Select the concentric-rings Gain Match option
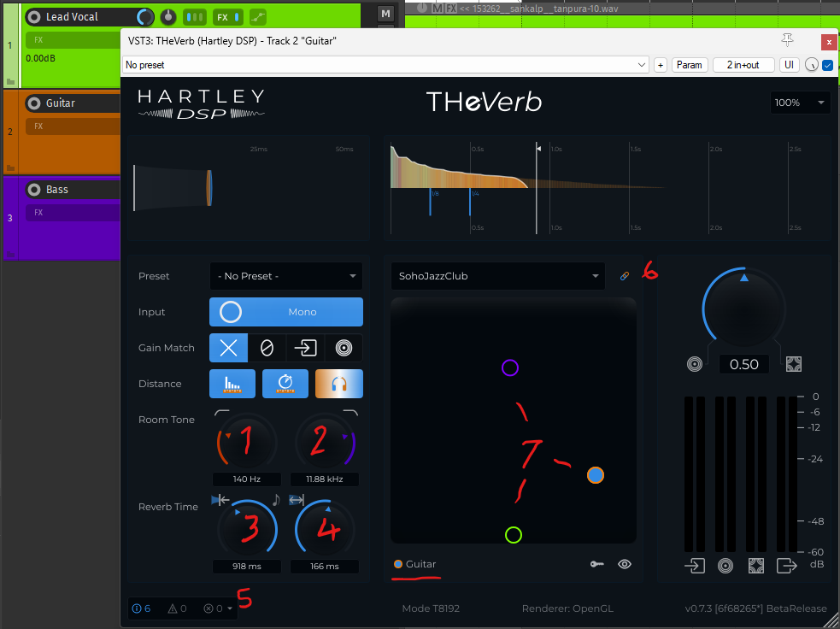This screenshot has width=840, height=629. click(344, 348)
